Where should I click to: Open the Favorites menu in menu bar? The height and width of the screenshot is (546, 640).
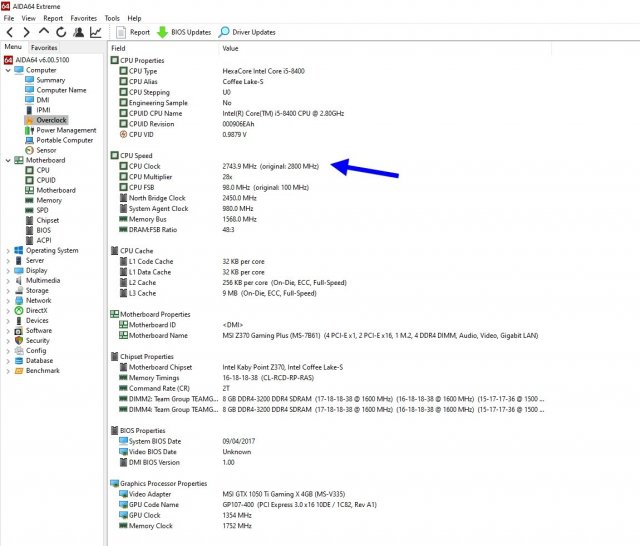[84, 18]
